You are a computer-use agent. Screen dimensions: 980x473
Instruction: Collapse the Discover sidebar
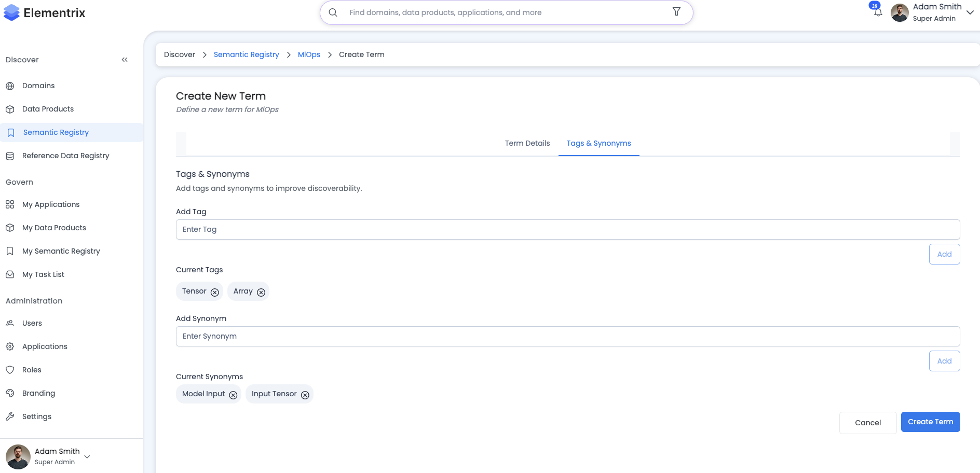[125, 59]
